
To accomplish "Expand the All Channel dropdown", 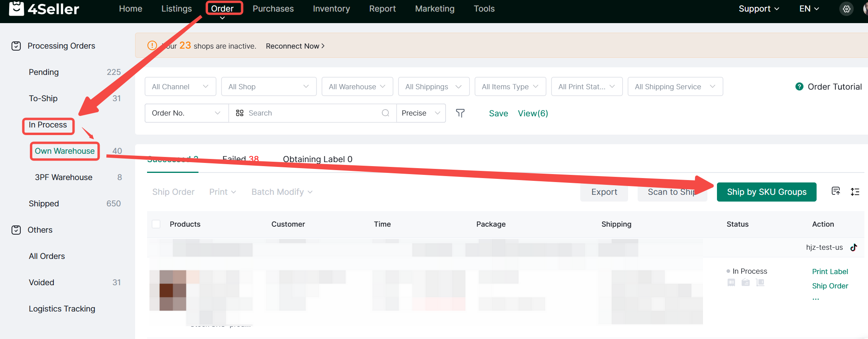I will point(180,86).
